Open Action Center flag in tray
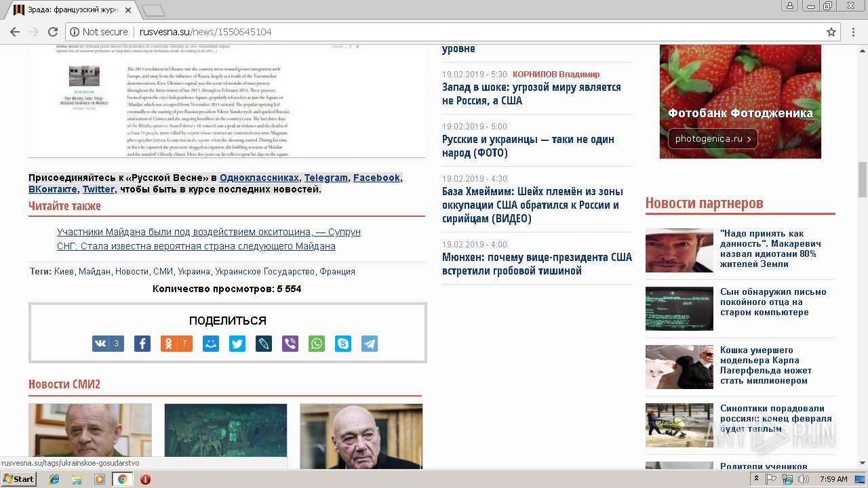The width and height of the screenshot is (868, 488). (x=771, y=479)
